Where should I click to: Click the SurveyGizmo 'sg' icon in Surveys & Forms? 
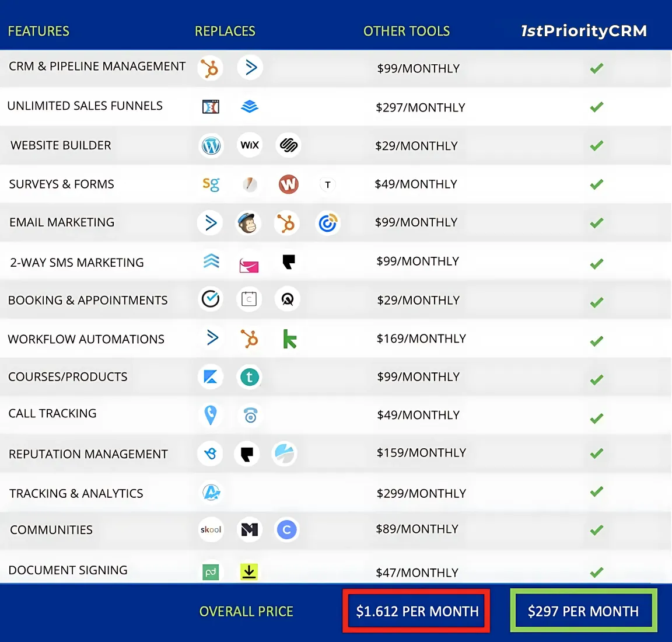[211, 184]
